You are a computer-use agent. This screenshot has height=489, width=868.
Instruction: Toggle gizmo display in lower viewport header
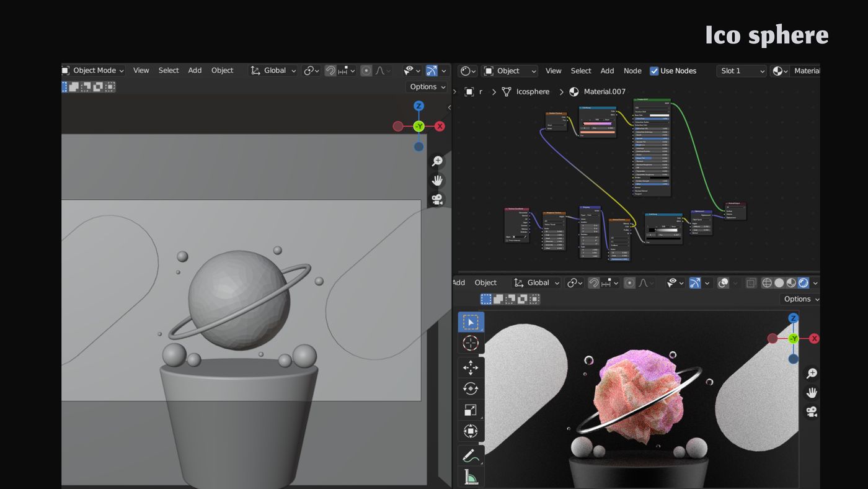click(x=695, y=283)
